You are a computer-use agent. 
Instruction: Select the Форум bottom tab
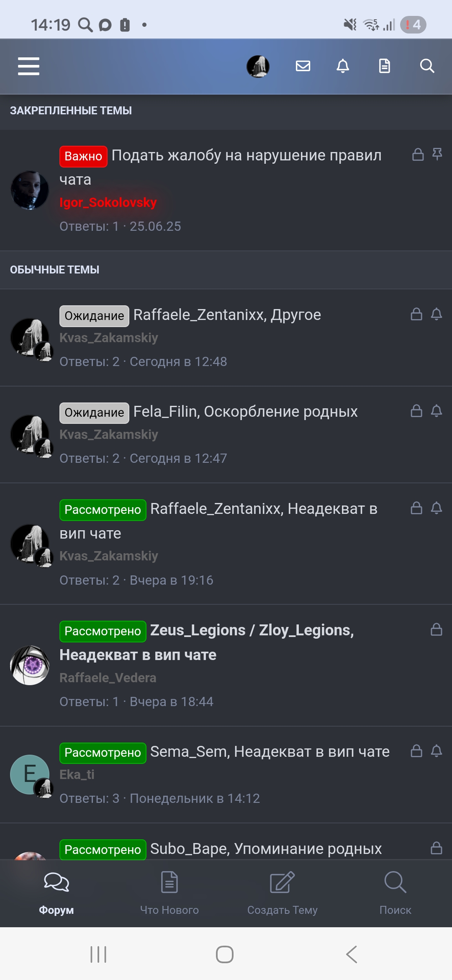56,892
